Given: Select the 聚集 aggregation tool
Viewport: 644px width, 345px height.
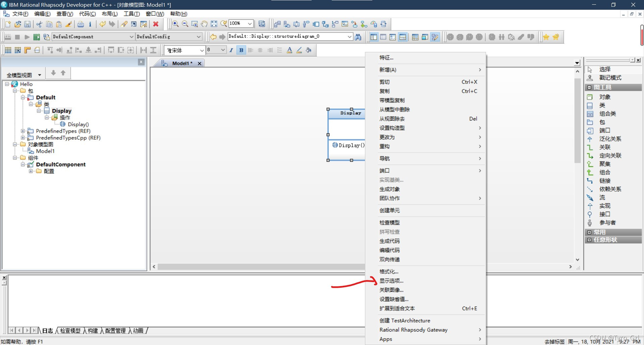Looking at the screenshot, I should [x=605, y=164].
